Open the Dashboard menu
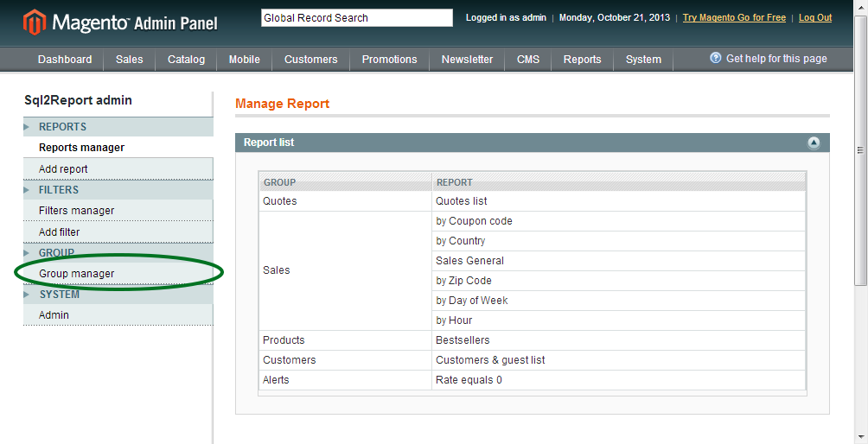The image size is (868, 444). 65,59
